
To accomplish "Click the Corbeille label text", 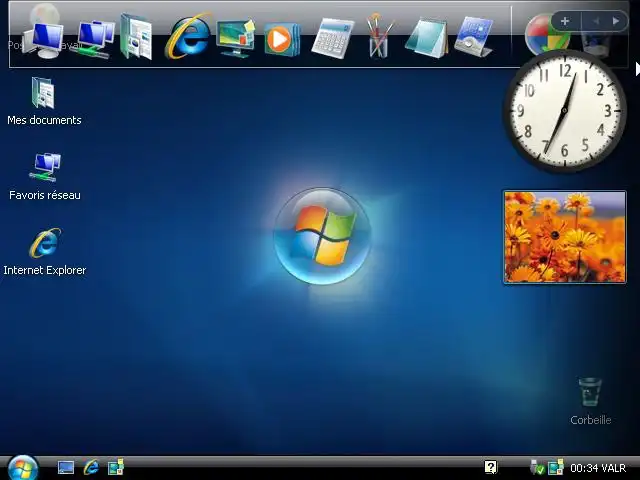I will click(591, 420).
